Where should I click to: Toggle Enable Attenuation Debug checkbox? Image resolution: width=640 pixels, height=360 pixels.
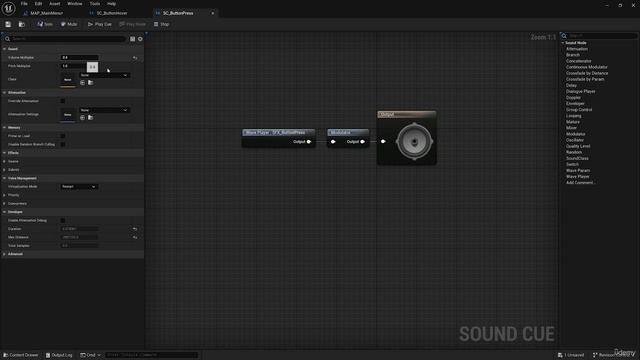point(62,220)
